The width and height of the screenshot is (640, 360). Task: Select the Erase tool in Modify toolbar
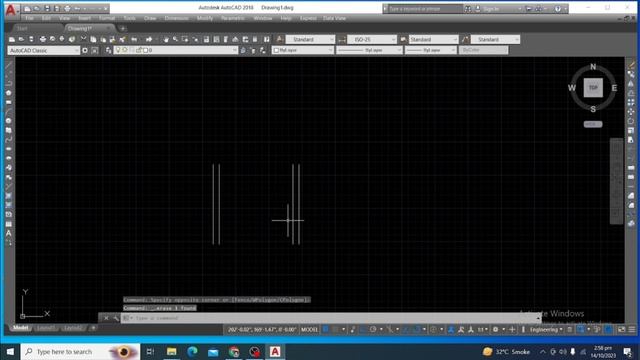point(631,65)
